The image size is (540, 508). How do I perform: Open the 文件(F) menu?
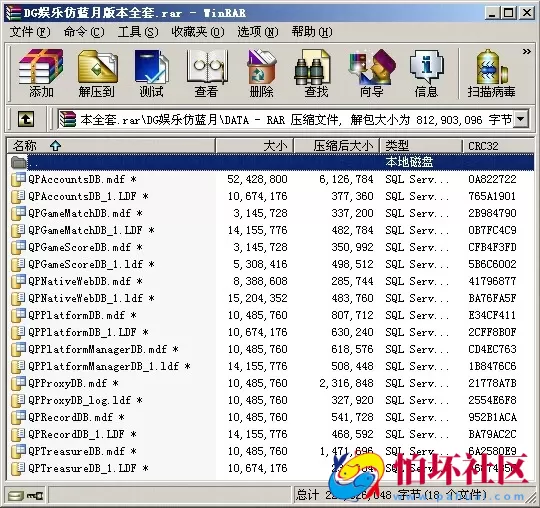click(30, 32)
